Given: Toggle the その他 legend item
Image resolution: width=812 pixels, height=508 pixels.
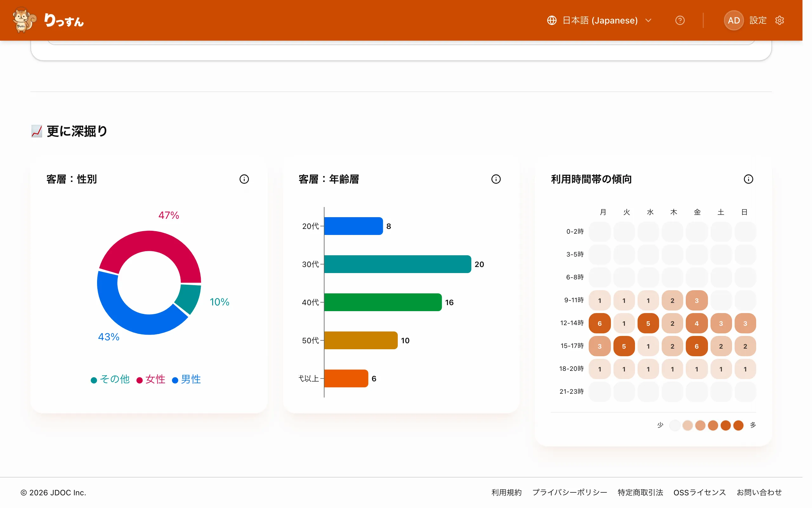Looking at the screenshot, I should tap(110, 379).
